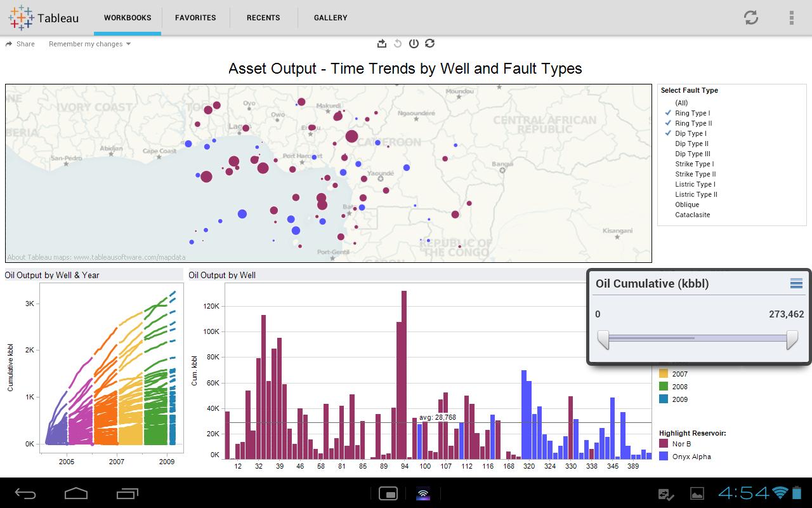Click the export/share icon in the toolbar
Screen dimensions: 812x508
(381, 43)
